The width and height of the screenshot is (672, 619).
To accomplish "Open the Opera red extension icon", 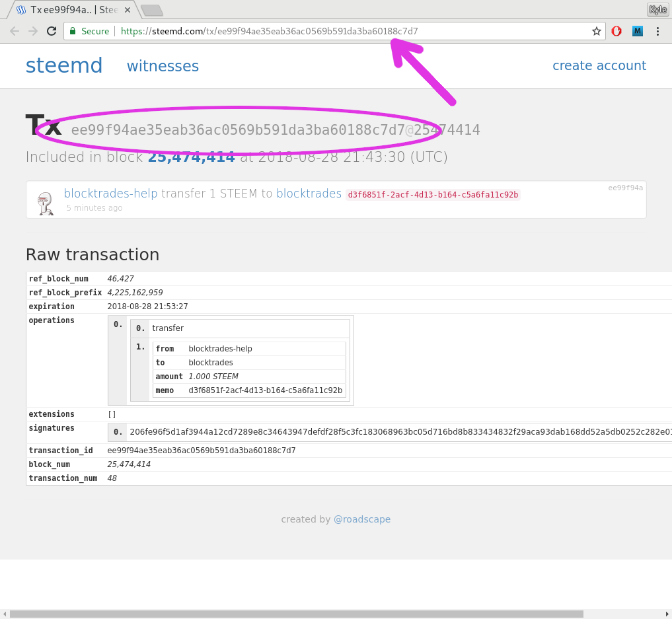I will 616,31.
